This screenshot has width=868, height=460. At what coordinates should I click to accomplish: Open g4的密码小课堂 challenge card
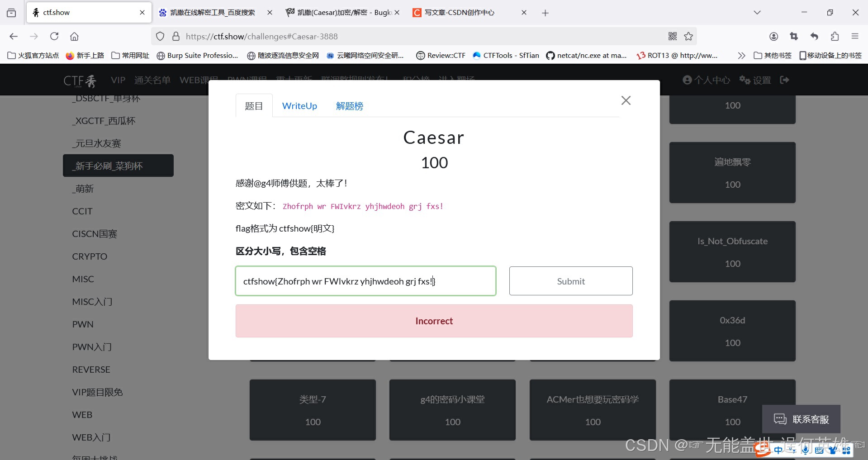pyautogui.click(x=452, y=410)
